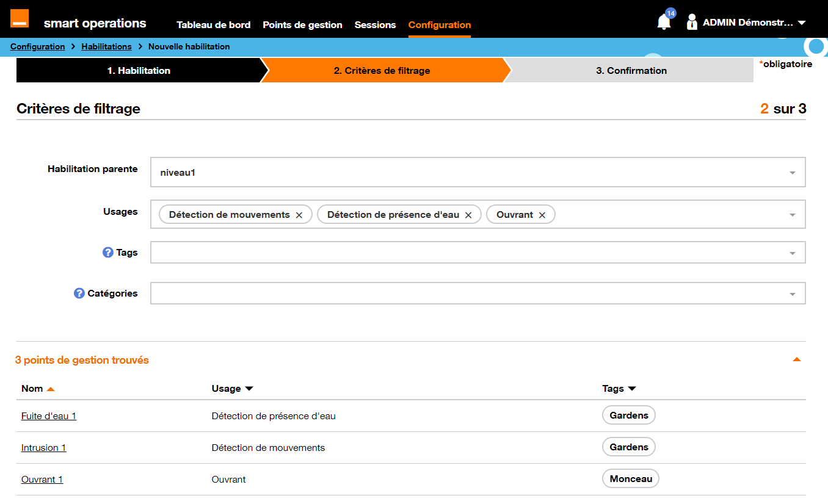Screen dimensions: 828x504
Task: Click the help icon next to Tags
Action: [107, 252]
